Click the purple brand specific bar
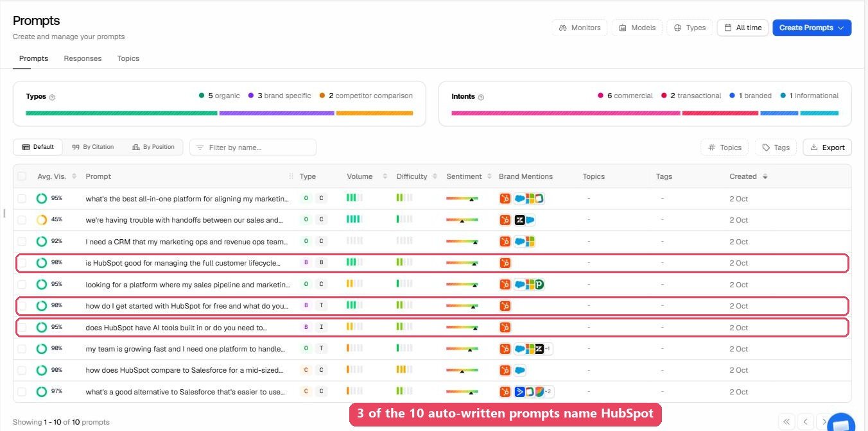 [x=277, y=113]
